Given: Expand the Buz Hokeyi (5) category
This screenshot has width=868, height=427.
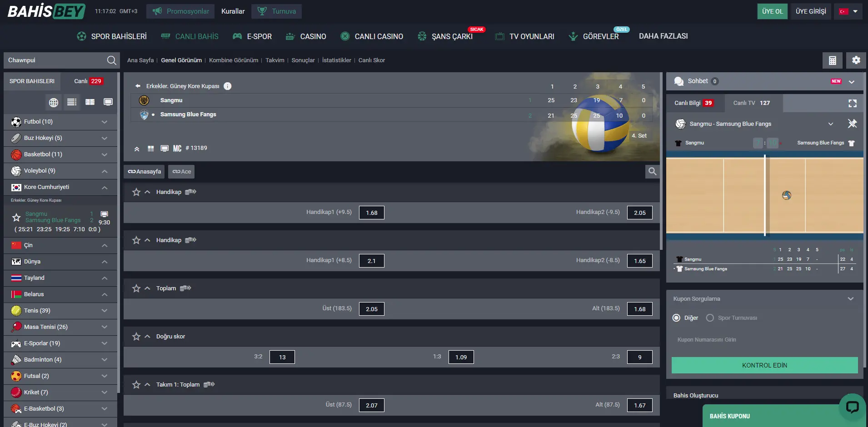Looking at the screenshot, I should 60,138.
